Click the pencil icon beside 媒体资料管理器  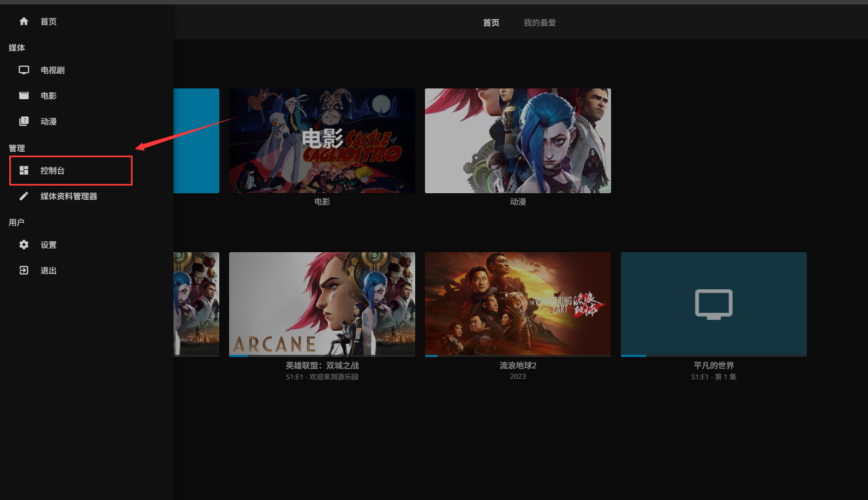point(23,196)
